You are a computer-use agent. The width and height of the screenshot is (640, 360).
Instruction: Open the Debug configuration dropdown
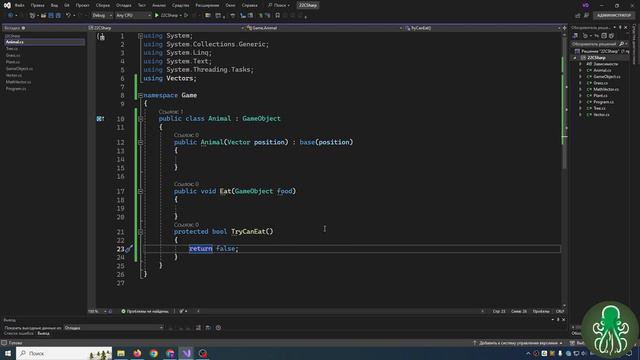102,16
